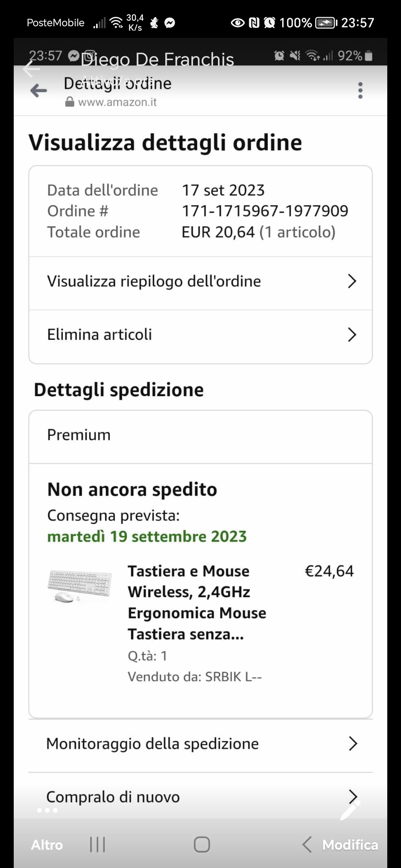Tap the pencil edit icon

pyautogui.click(x=351, y=810)
